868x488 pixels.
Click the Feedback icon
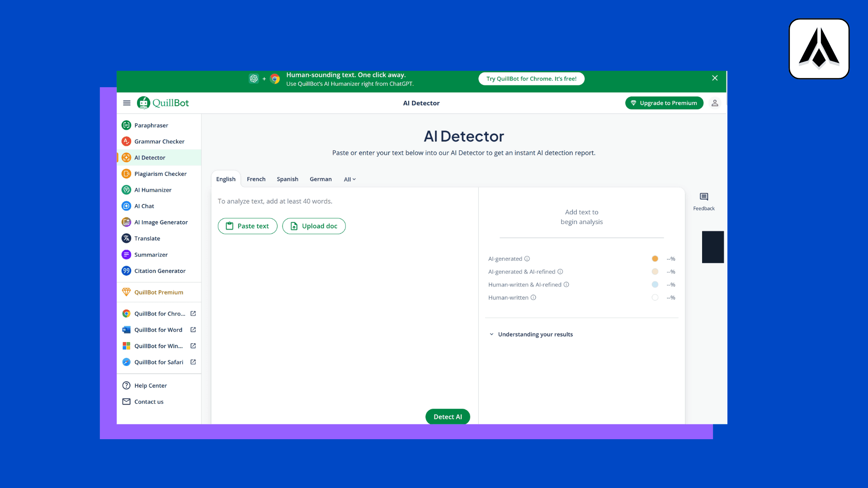click(x=704, y=197)
